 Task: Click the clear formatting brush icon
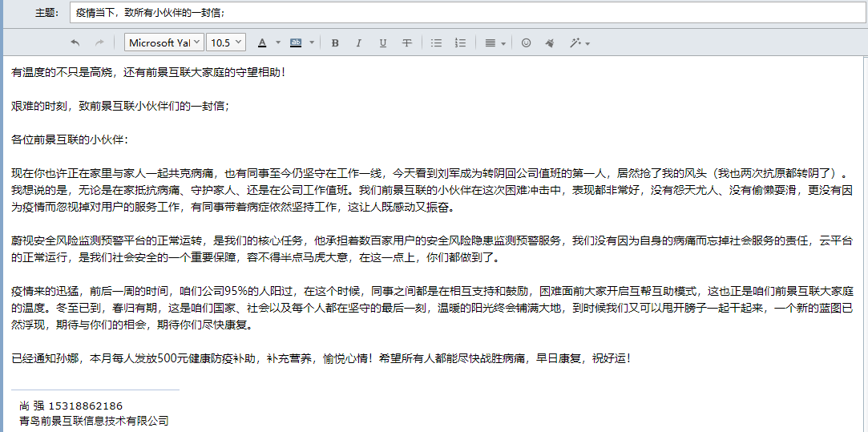[550, 42]
